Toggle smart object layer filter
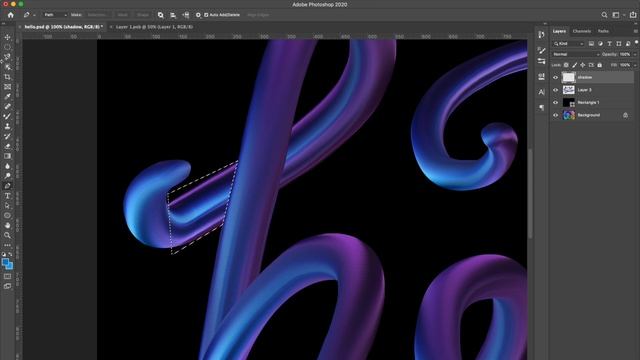 [628, 44]
